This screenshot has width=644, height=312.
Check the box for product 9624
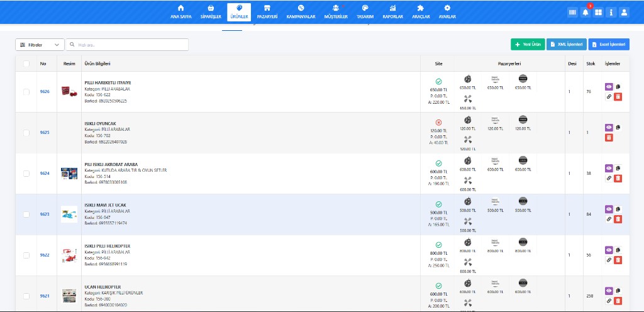pos(26,173)
